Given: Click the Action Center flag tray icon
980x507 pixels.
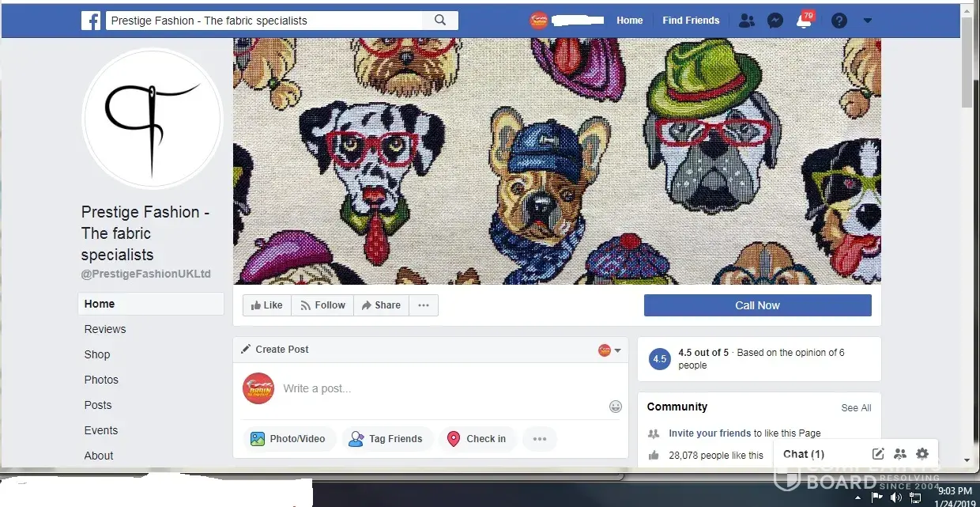Looking at the screenshot, I should coord(877,498).
